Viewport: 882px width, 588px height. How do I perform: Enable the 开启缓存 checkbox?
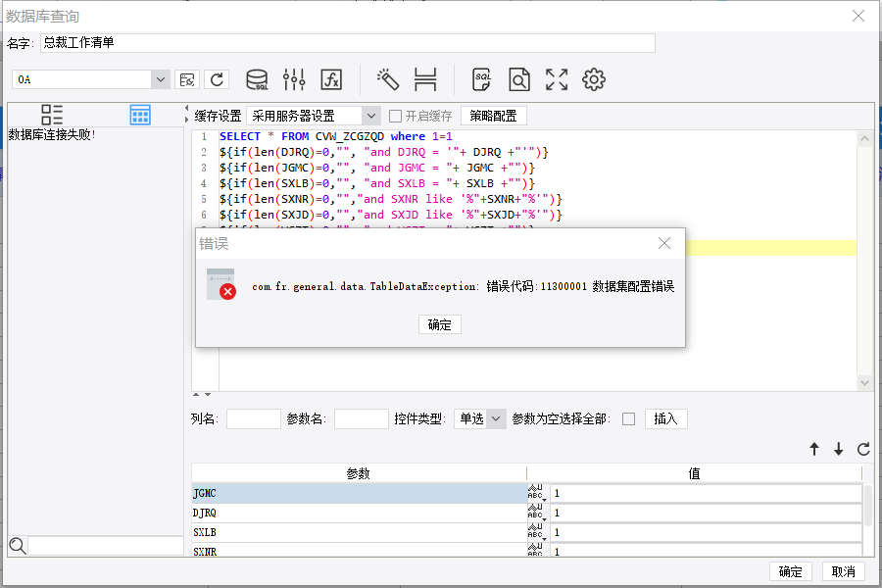pos(396,116)
